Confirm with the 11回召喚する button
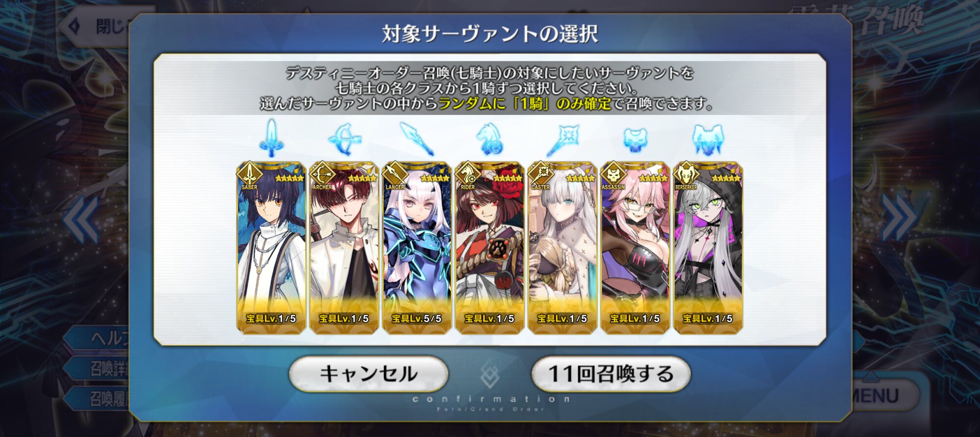Viewport: 980px width, 437px height. point(611,374)
